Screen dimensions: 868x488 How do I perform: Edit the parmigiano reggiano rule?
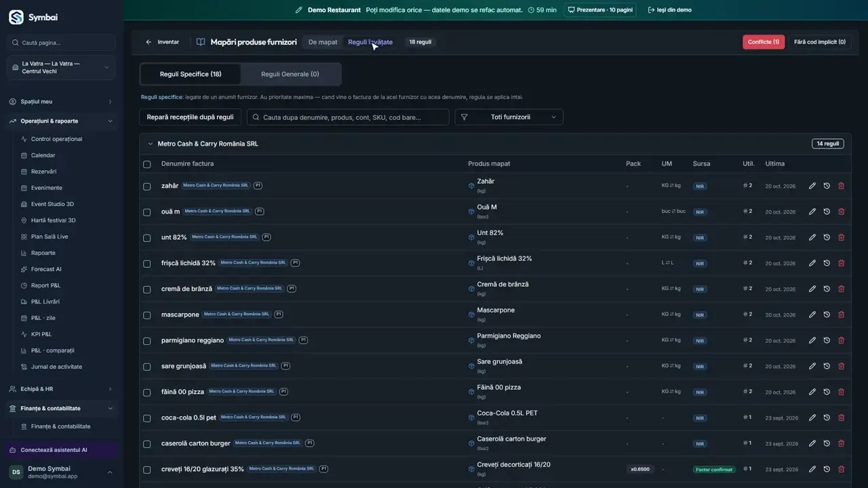click(x=812, y=340)
